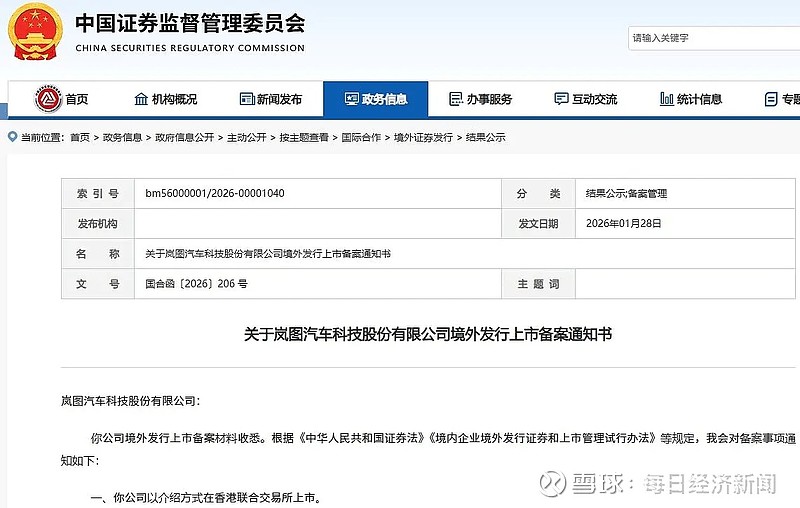This screenshot has width=800, height=508.
Task: Click paragraph starting 你公司境外发行上市备案材料收悉
Action: tap(428, 449)
